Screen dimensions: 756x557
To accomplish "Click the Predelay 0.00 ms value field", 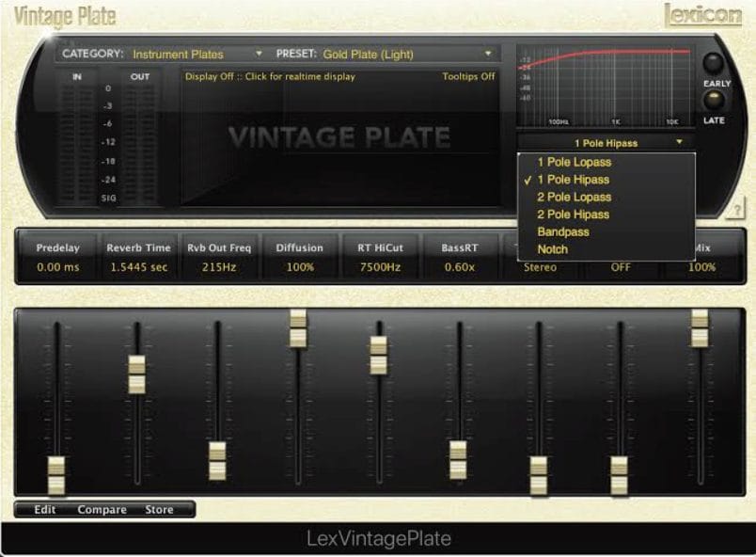I will tap(57, 267).
